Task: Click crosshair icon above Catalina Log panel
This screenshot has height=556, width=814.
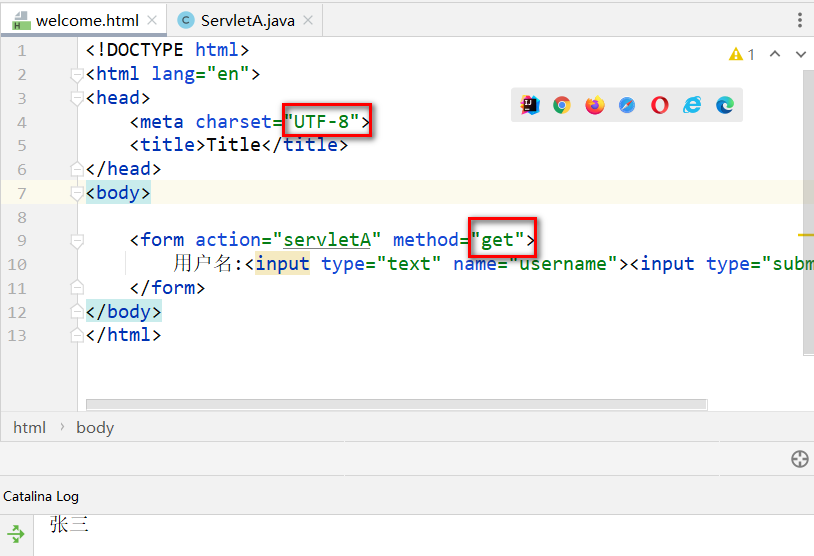Action: pos(799,459)
